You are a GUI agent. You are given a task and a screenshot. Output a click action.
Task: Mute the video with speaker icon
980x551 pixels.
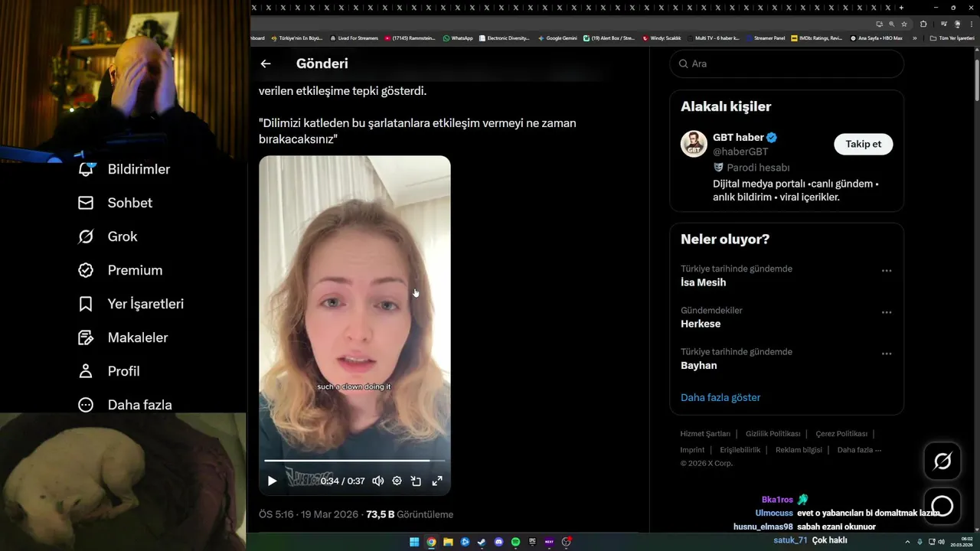click(x=377, y=481)
